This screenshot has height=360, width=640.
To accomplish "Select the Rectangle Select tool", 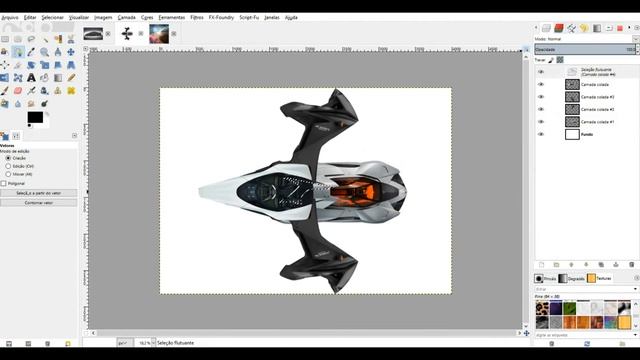I will point(5,39).
